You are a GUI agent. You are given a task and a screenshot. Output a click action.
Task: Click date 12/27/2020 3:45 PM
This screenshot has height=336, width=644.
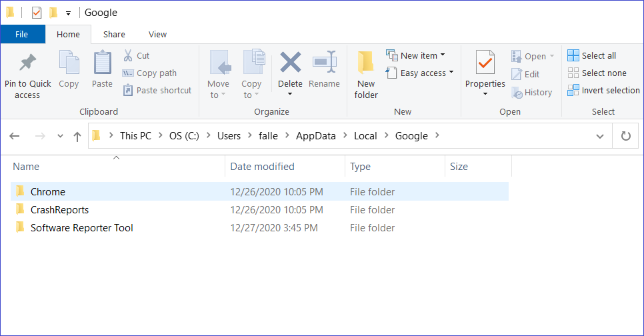tap(274, 228)
